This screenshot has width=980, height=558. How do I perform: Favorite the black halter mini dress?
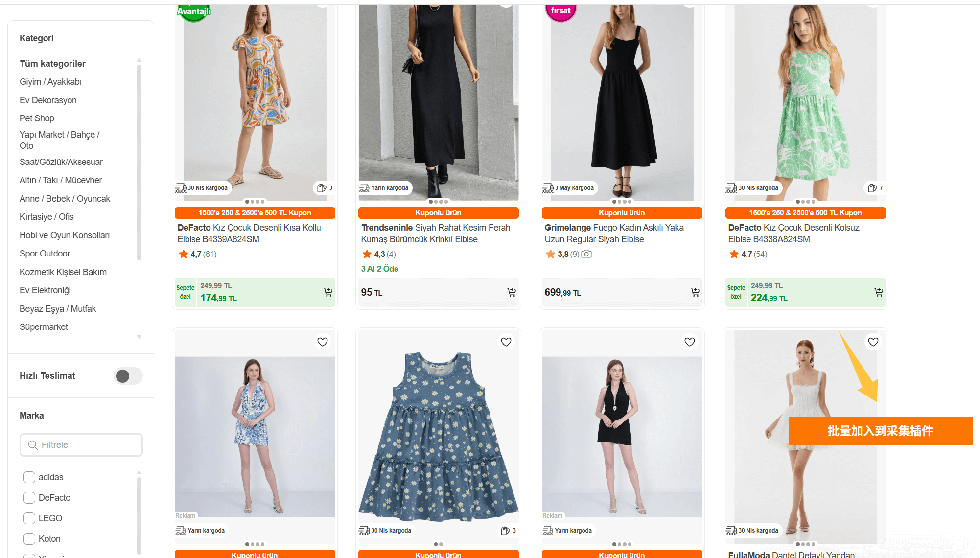click(x=690, y=342)
